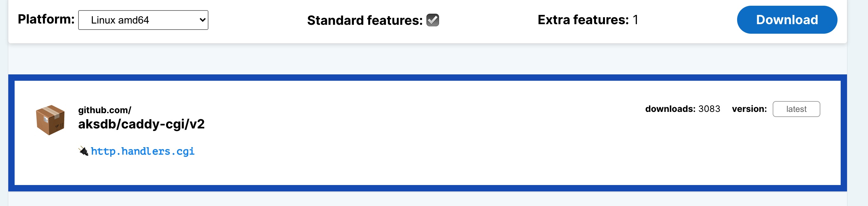Screen dimensions: 868x206
Task: Click the Extra features count 1
Action: (x=635, y=20)
